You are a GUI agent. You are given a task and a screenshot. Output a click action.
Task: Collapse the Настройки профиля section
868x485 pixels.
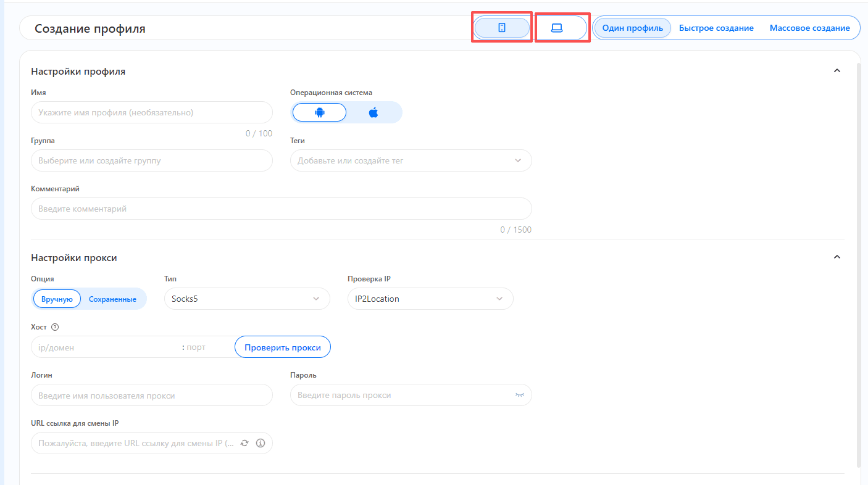(837, 71)
